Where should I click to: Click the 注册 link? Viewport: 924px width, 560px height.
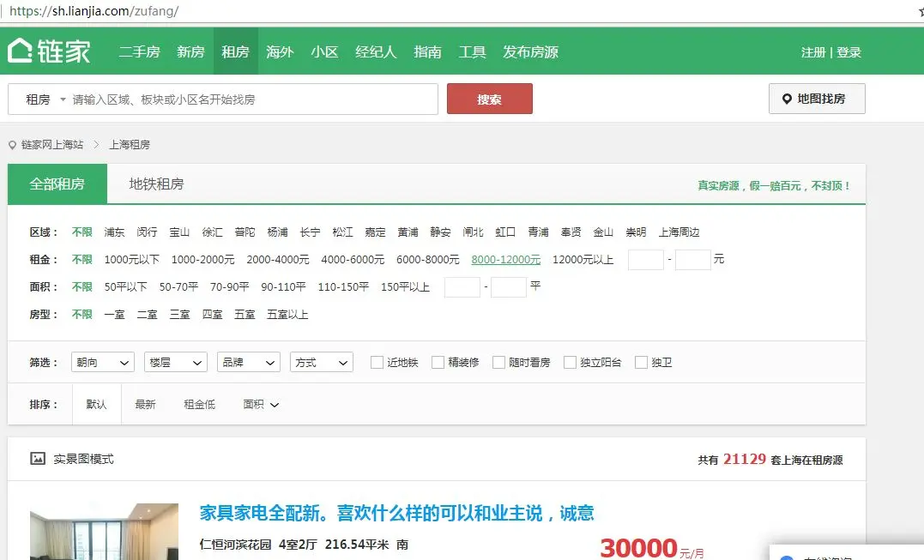(x=813, y=52)
